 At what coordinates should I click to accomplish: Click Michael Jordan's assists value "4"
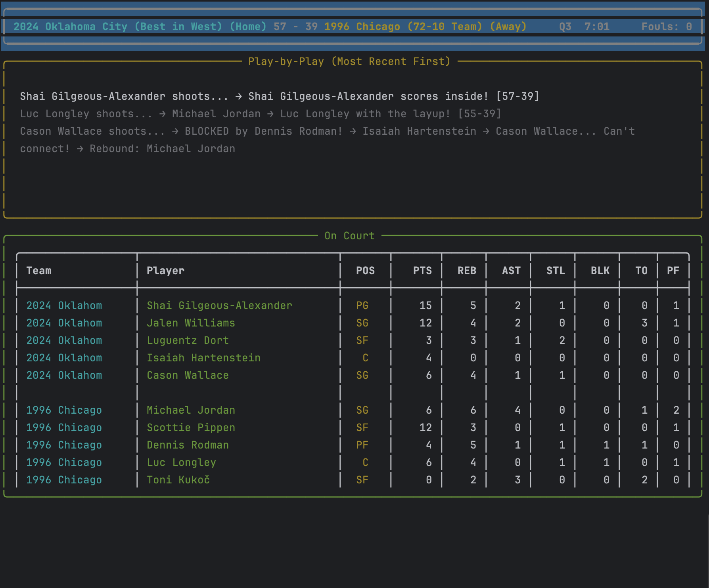[x=517, y=410]
